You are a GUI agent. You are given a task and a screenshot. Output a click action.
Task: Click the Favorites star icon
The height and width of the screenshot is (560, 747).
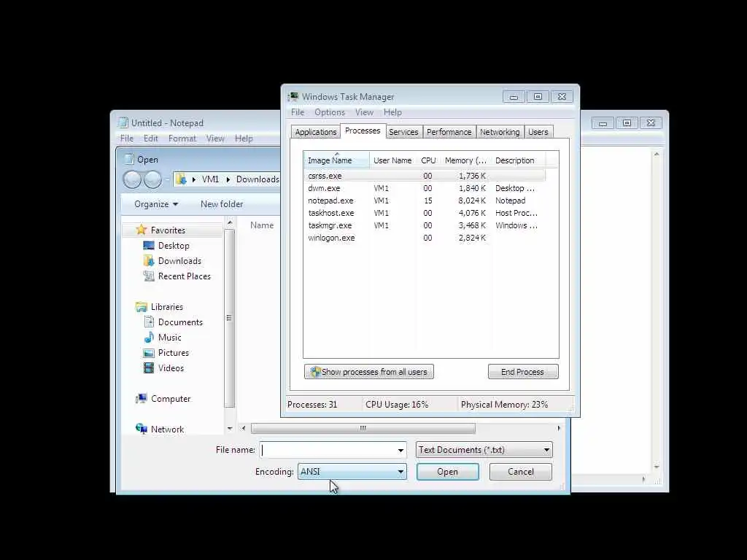coord(141,230)
